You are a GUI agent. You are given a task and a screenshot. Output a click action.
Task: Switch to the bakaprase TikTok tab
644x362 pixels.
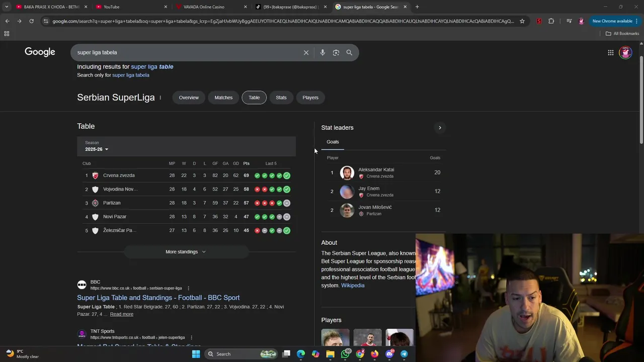tap(291, 7)
